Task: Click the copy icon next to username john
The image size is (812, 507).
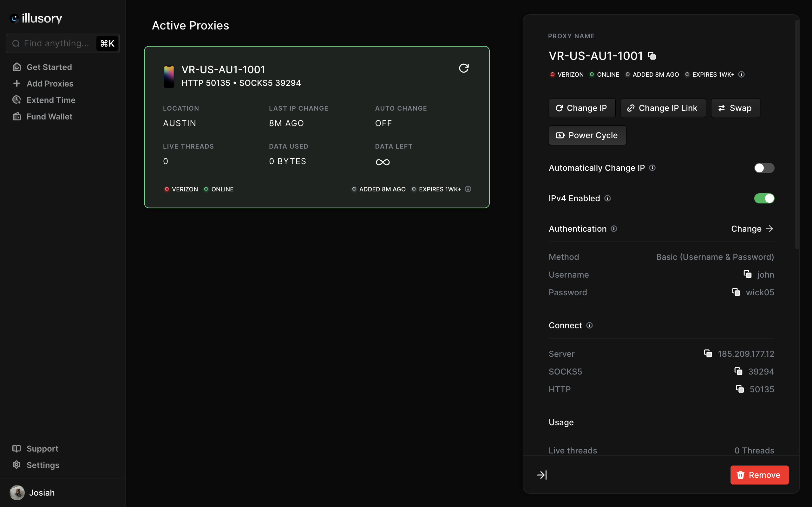Action: pyautogui.click(x=747, y=274)
